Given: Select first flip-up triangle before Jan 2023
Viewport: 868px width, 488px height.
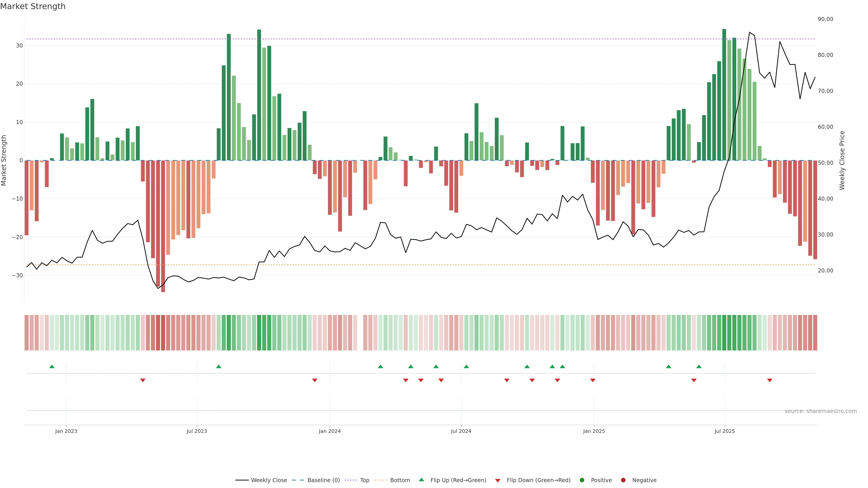Looking at the screenshot, I should (x=52, y=366).
